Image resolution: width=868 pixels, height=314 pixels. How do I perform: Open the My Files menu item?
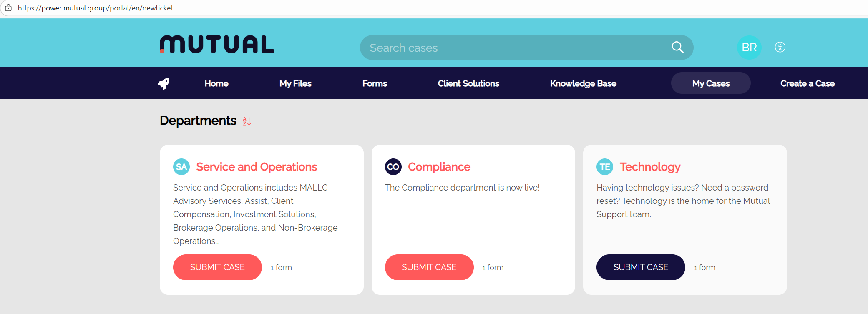tap(295, 83)
